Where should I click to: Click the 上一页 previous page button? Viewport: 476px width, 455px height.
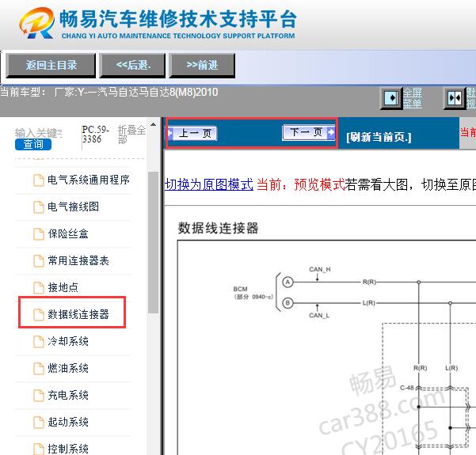(x=192, y=133)
